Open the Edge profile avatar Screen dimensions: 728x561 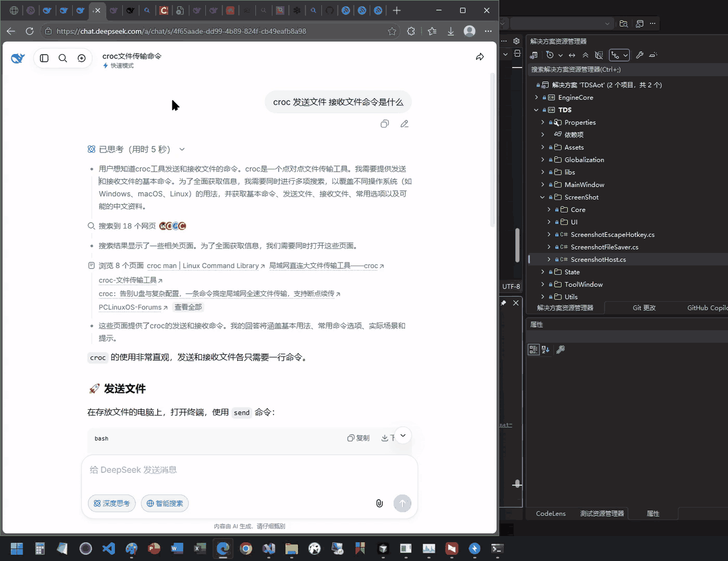469,31
